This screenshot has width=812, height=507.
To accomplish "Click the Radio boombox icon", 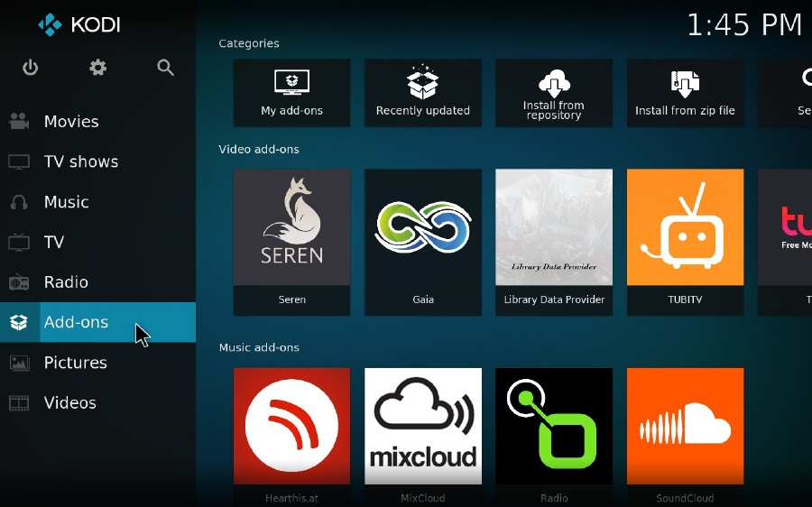I will tap(19, 282).
